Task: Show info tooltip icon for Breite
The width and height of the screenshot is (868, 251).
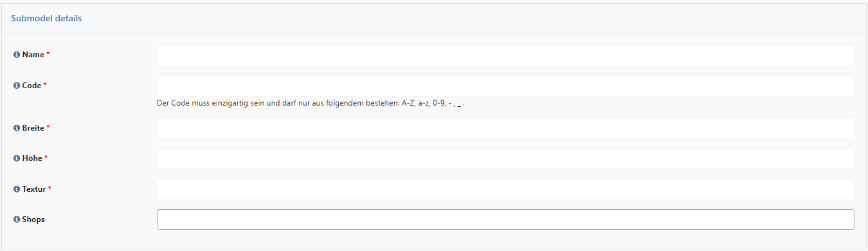Action: [17, 128]
